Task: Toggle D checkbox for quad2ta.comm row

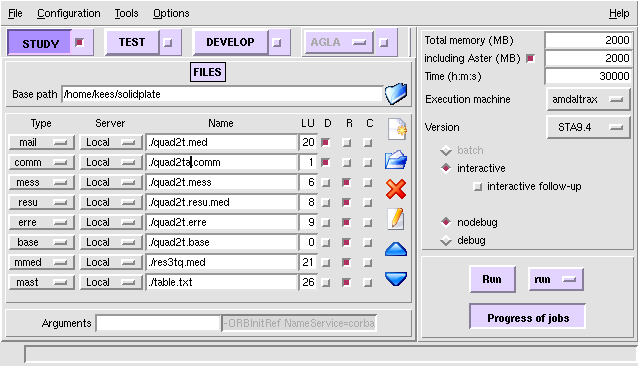Action: coord(325,162)
